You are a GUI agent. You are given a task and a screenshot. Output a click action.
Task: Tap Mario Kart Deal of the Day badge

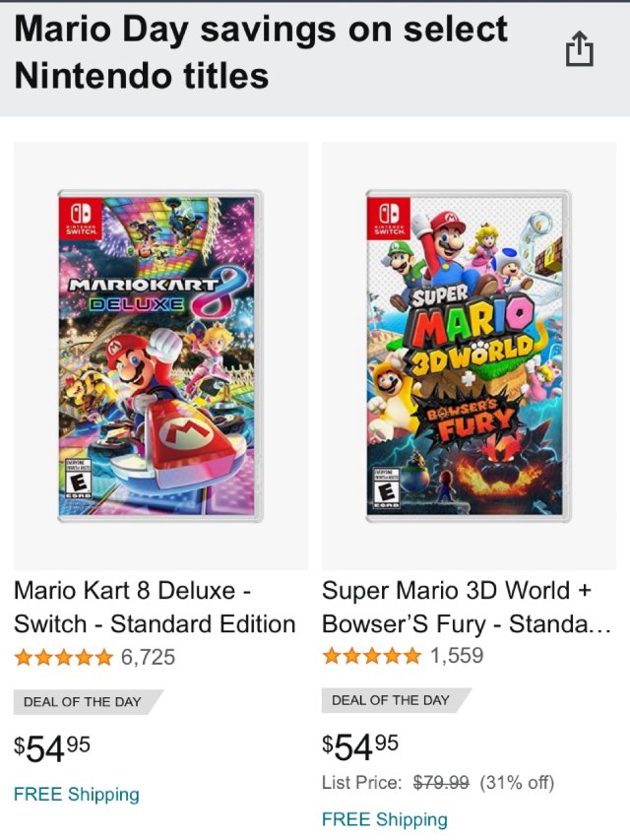[83, 702]
